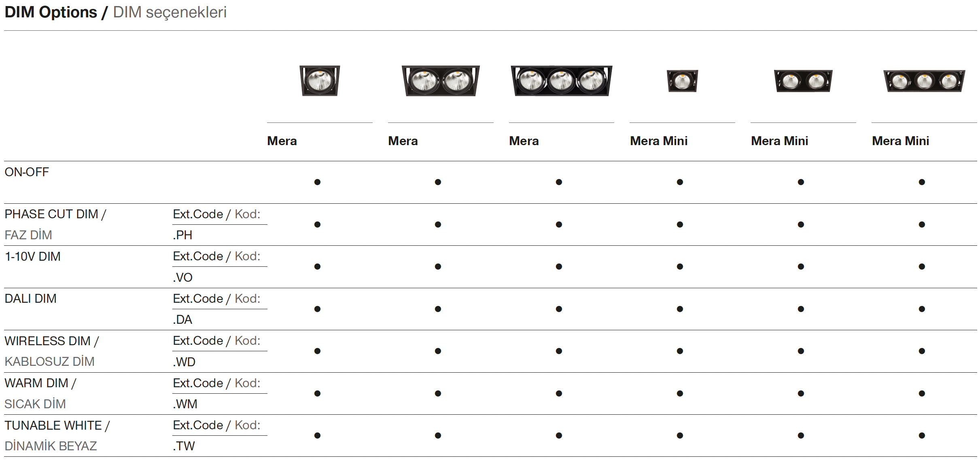Select the double-spot Mera Mini image
Image resolution: width=980 pixels, height=460 pixels.
[x=803, y=80]
